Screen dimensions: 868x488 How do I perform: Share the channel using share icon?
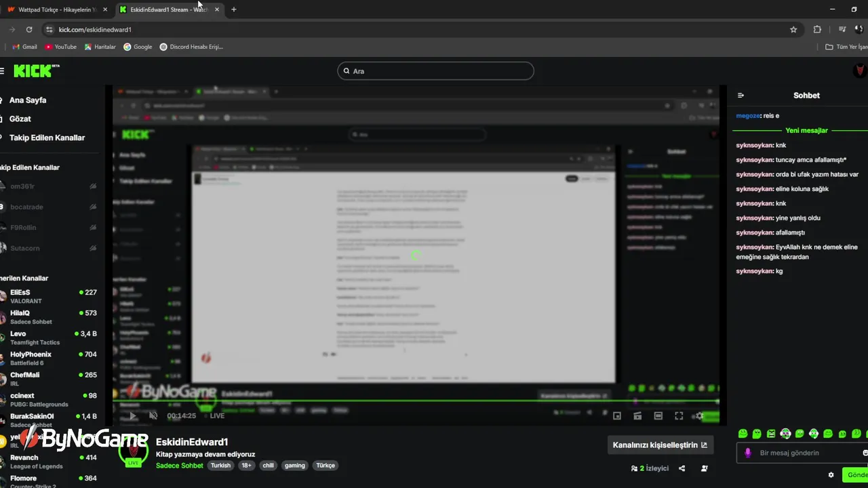pyautogui.click(x=682, y=468)
